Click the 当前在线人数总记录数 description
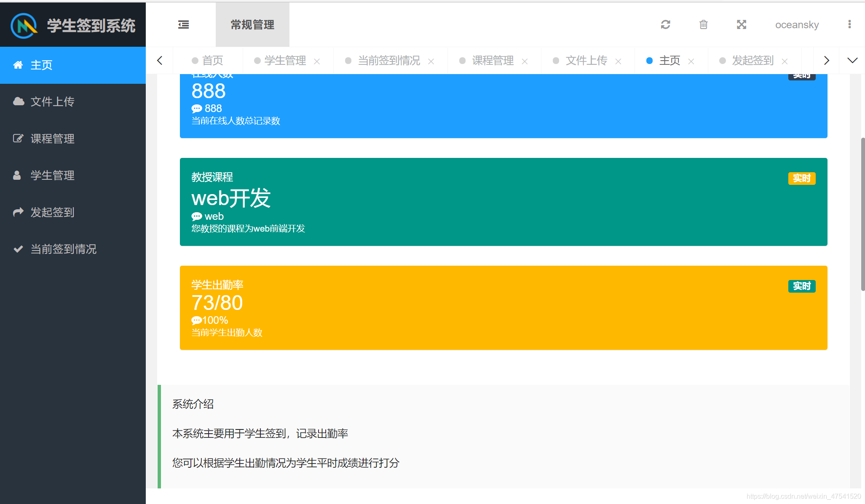This screenshot has height=504, width=865. [236, 121]
